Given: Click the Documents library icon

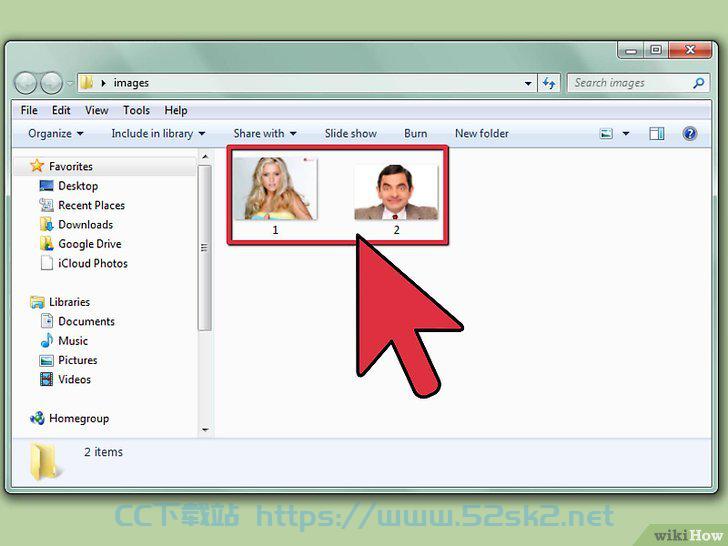Looking at the screenshot, I should coord(46,321).
